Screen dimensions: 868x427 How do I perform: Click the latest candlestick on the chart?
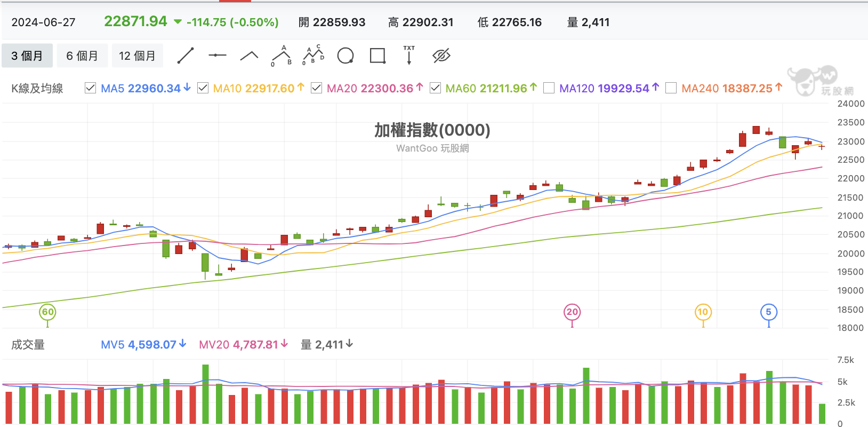pyautogui.click(x=822, y=146)
